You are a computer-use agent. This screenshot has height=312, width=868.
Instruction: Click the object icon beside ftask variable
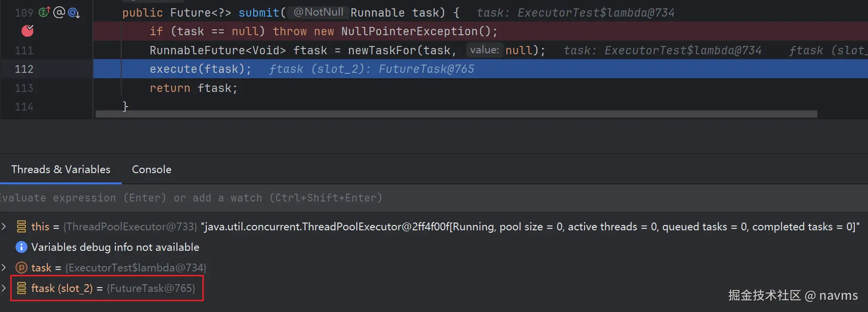[22, 288]
